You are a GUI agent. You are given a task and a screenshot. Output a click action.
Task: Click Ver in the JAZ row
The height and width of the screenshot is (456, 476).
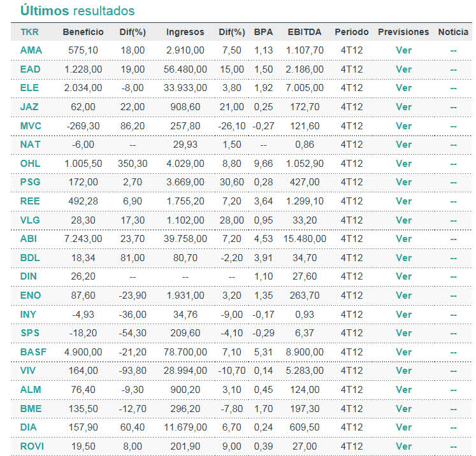pos(403,107)
